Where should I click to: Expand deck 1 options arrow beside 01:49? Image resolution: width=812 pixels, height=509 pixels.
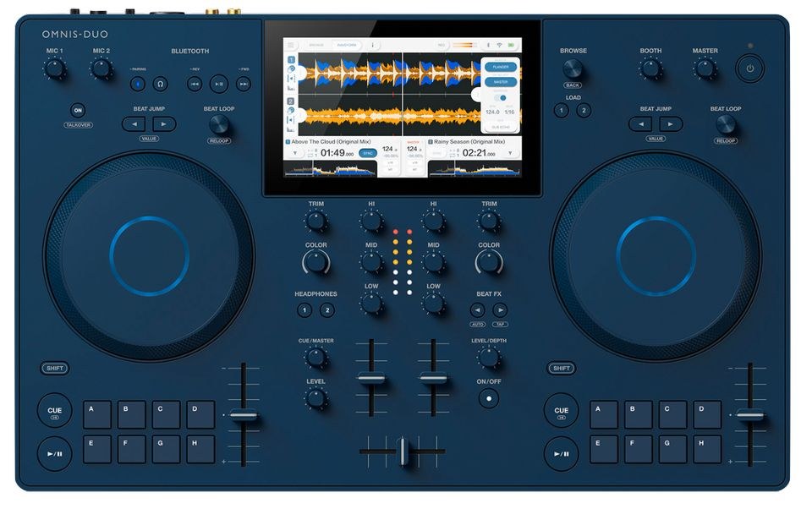tap(295, 153)
